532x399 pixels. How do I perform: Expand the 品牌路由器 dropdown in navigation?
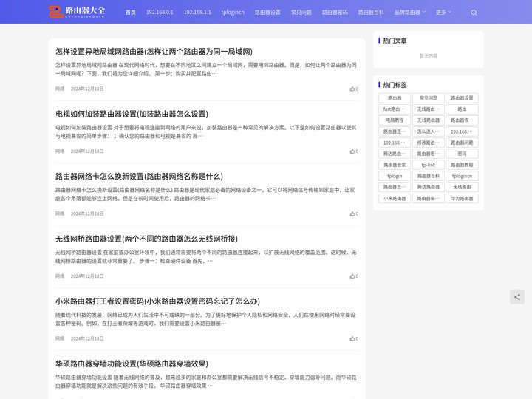[x=409, y=13]
